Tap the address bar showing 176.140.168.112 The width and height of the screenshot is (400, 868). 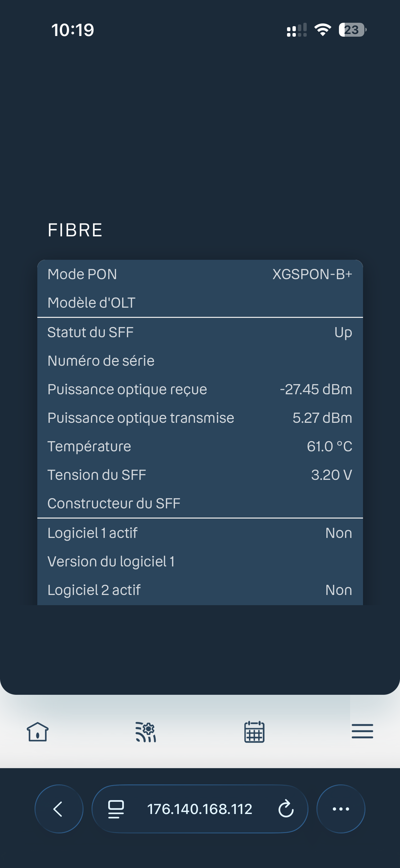200,809
